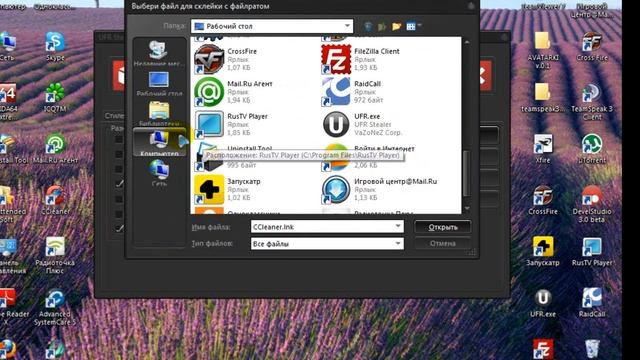640x360 pixels.
Task: Open Запускатр desktop shortcut
Action: pyautogui.click(x=542, y=251)
